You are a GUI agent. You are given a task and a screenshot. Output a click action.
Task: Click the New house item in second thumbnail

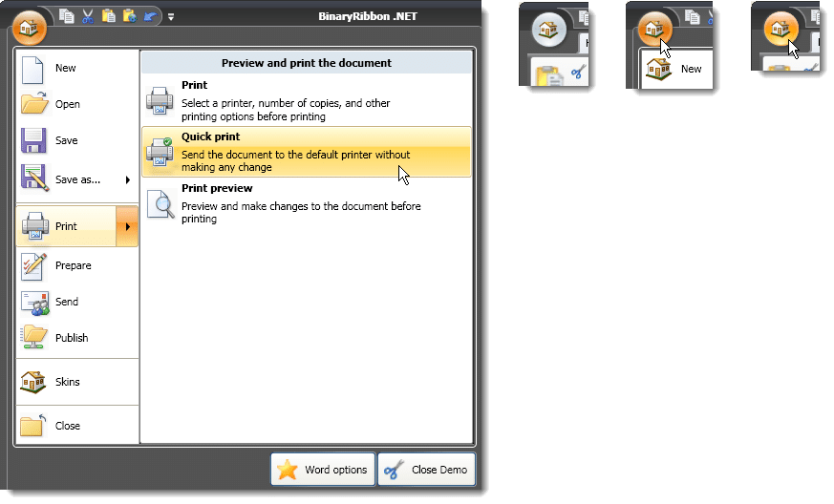(676, 69)
